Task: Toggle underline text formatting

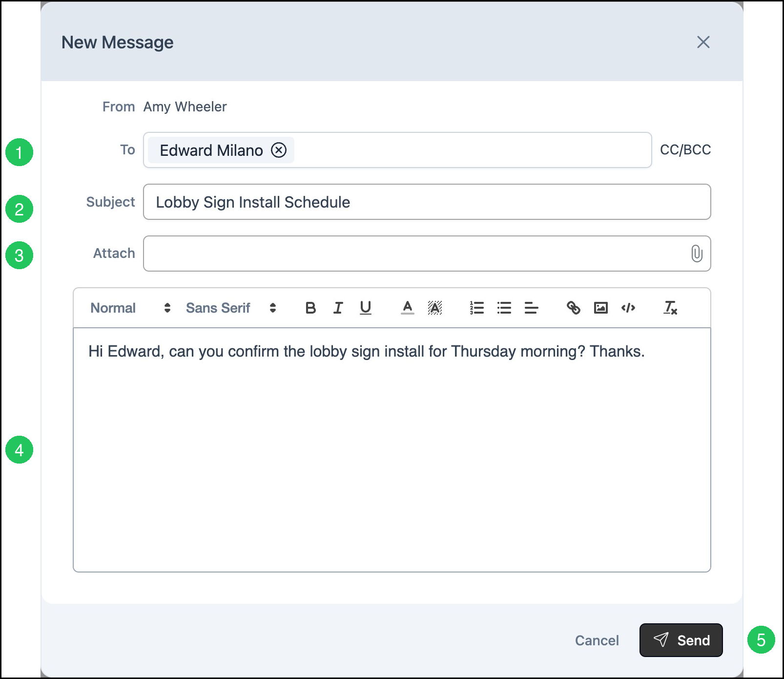Action: [x=366, y=308]
